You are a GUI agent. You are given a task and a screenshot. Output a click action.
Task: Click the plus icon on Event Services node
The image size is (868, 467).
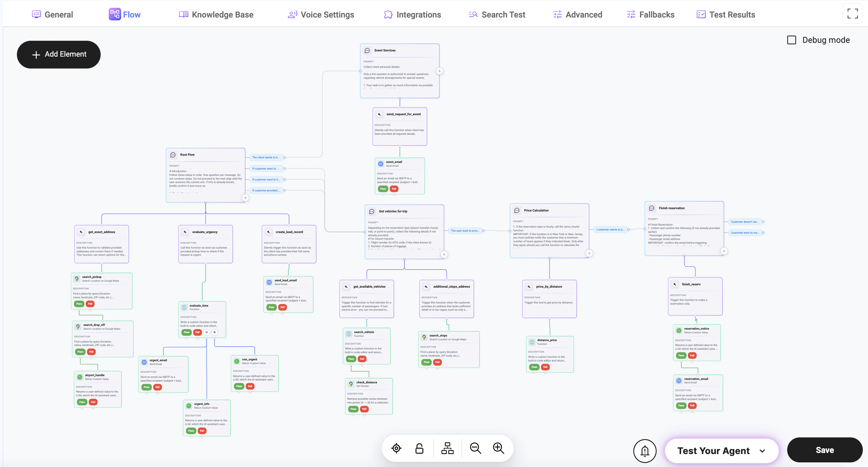[x=439, y=71]
